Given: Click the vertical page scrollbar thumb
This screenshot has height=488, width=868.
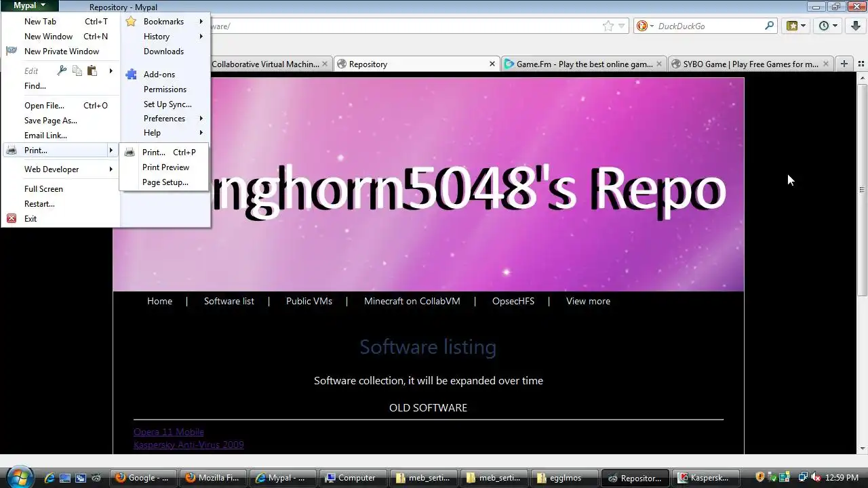Looking at the screenshot, I should point(863,190).
